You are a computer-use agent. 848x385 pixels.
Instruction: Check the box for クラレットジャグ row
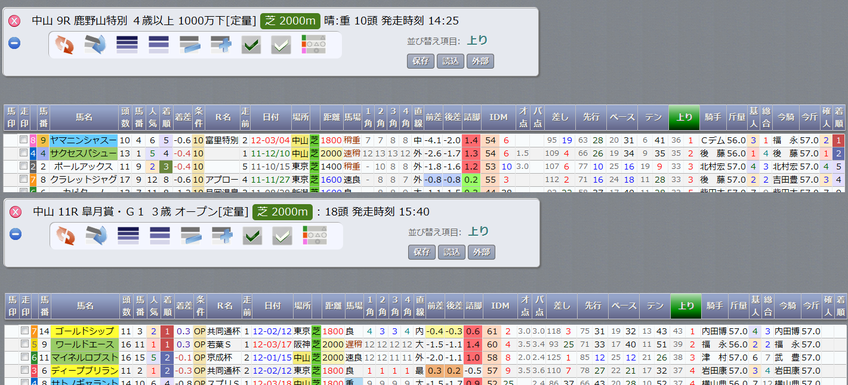pyautogui.click(x=23, y=180)
